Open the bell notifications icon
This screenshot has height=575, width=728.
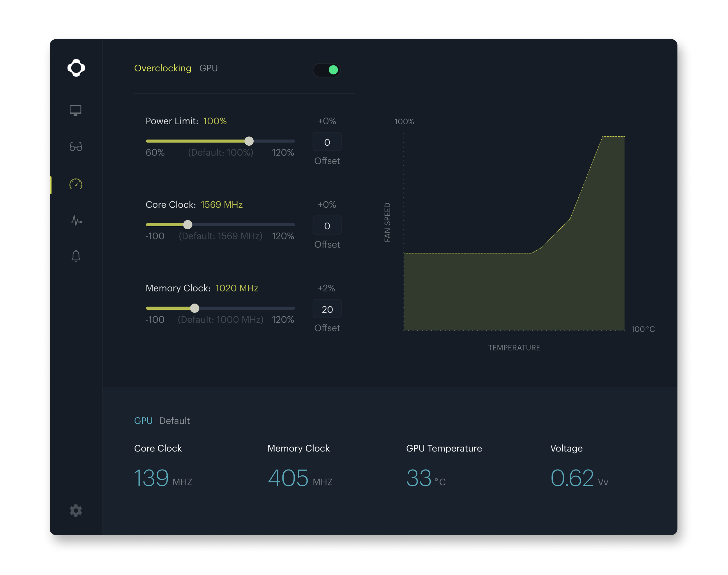76,256
